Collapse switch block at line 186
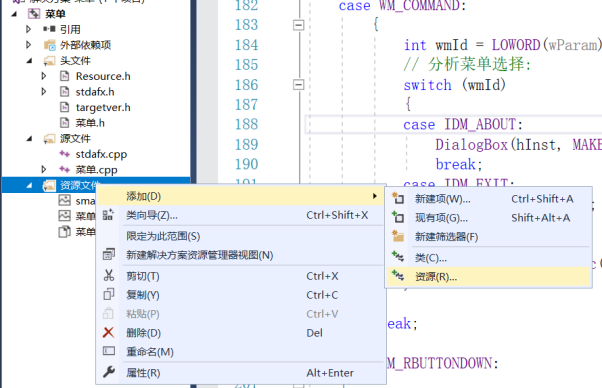Image resolution: width=602 pixels, height=388 pixels. click(298, 84)
